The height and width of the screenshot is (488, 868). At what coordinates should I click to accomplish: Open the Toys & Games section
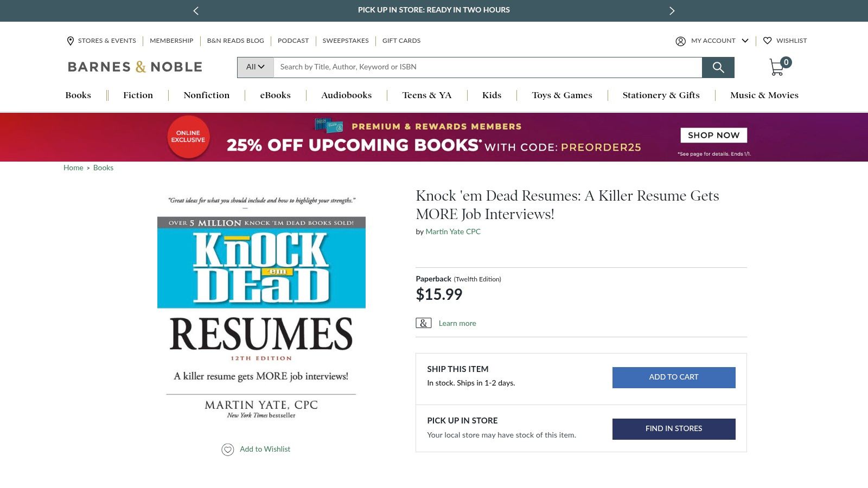(x=562, y=95)
